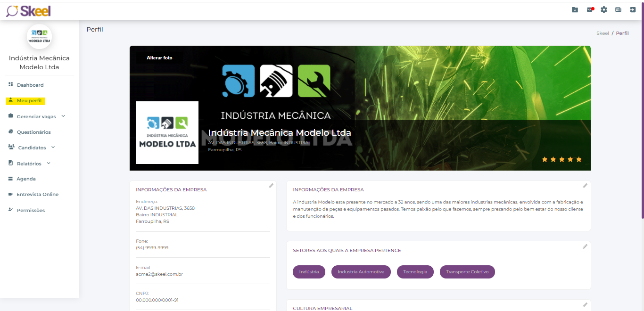Click the company logo thumbnail on banner
This screenshot has width=644, height=311.
[167, 132]
